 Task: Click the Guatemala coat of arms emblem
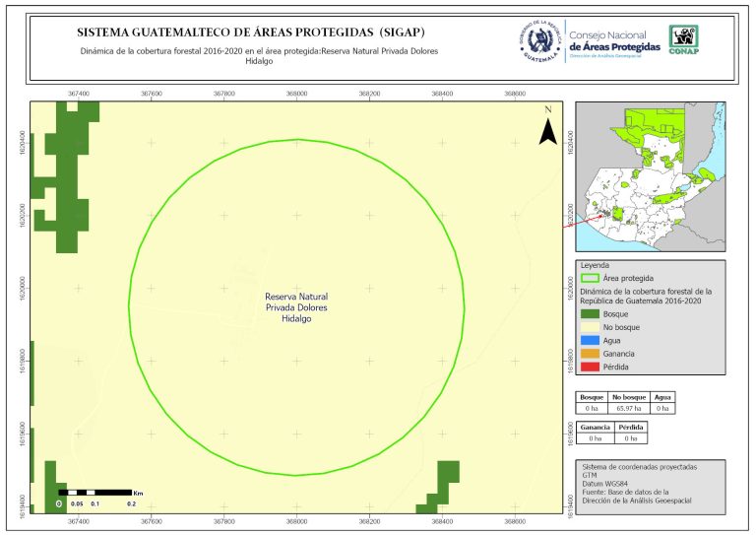(537, 41)
